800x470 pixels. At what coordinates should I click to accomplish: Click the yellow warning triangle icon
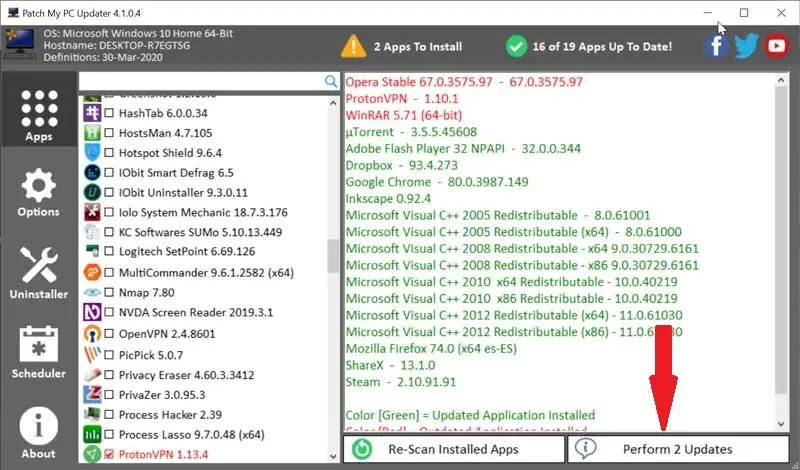point(353,46)
